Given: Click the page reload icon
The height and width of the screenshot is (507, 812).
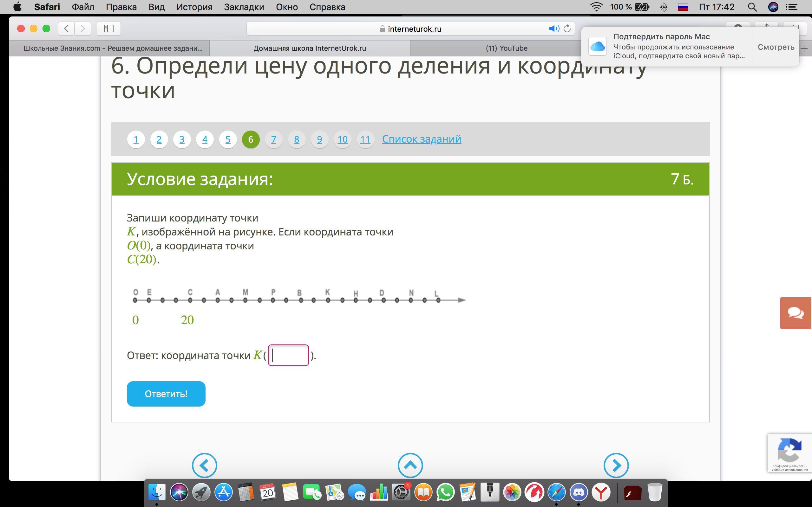Looking at the screenshot, I should pos(567,29).
